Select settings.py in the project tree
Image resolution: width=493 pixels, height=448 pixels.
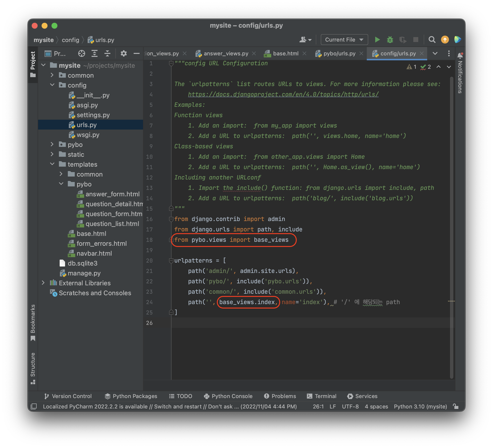tap(93, 115)
